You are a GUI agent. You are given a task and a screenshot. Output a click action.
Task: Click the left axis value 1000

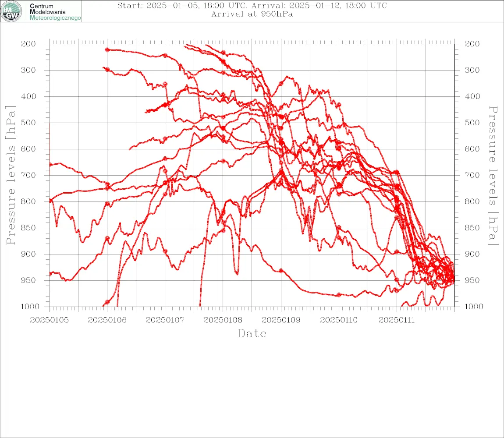pyautogui.click(x=30, y=307)
